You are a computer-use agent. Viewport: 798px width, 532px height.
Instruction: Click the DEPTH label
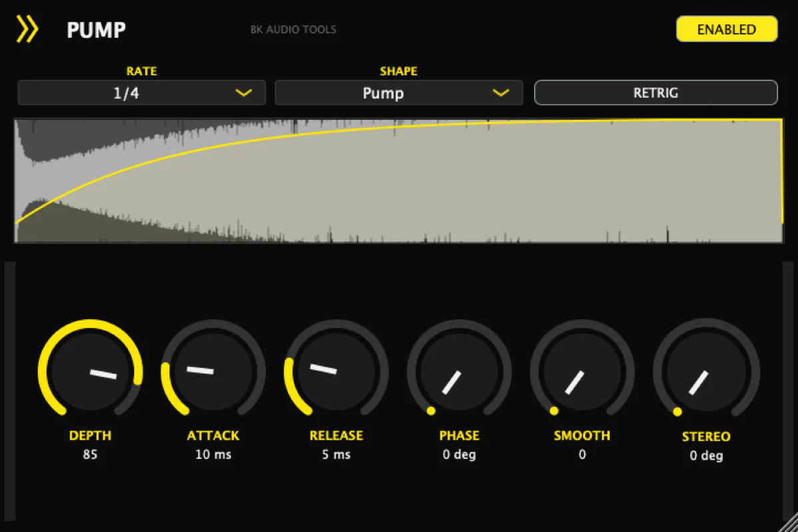click(90, 436)
